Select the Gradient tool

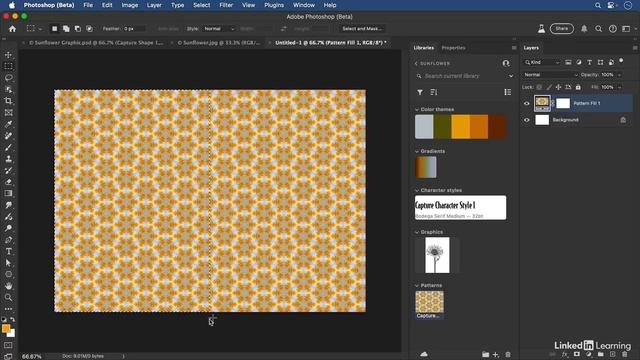tap(8, 193)
